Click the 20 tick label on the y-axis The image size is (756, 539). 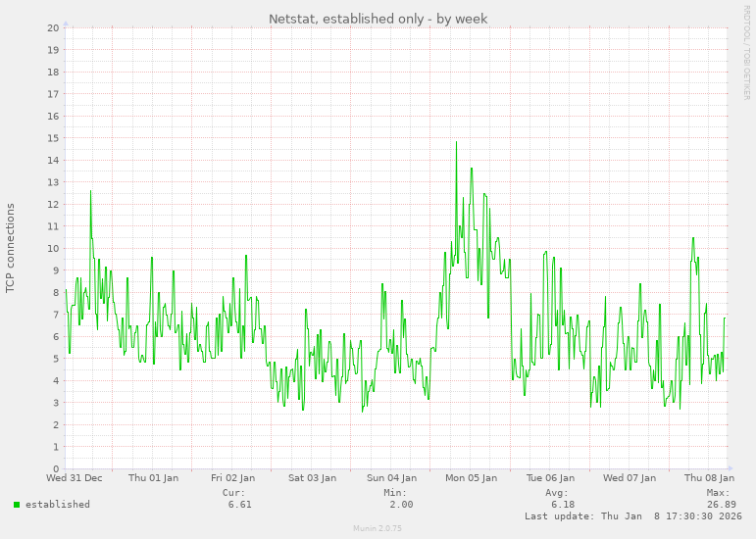point(54,27)
